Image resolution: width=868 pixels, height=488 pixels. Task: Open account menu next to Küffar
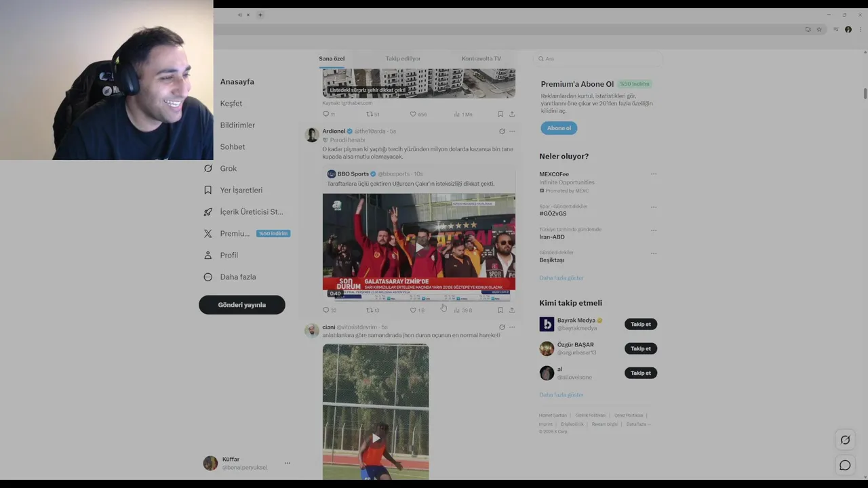[x=287, y=463]
